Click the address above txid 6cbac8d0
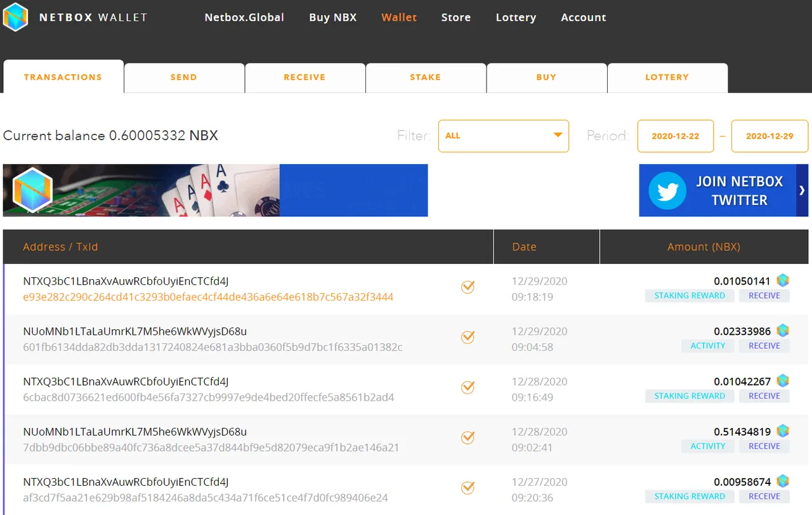 pyautogui.click(x=126, y=381)
